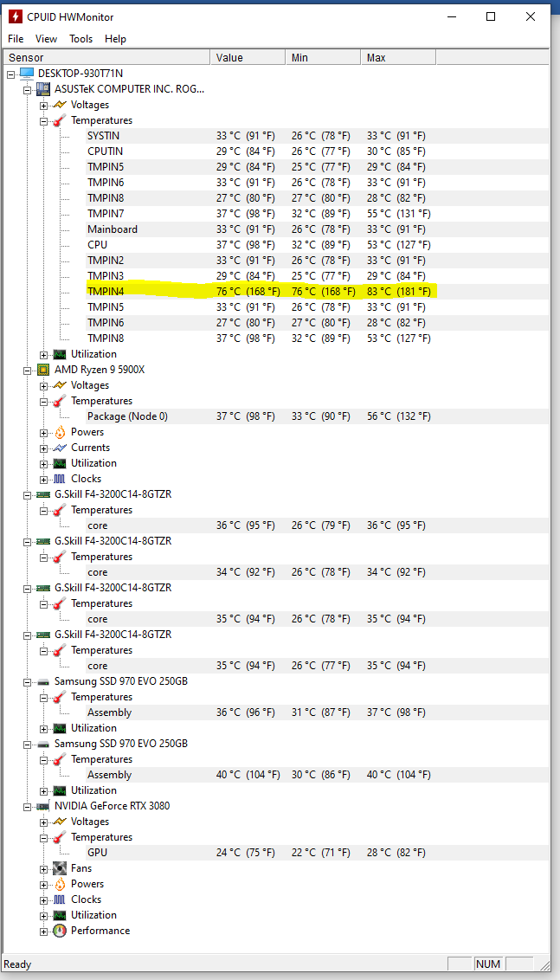The width and height of the screenshot is (560, 980).
Task: Expand the motherboard Voltages node
Action: [44, 105]
